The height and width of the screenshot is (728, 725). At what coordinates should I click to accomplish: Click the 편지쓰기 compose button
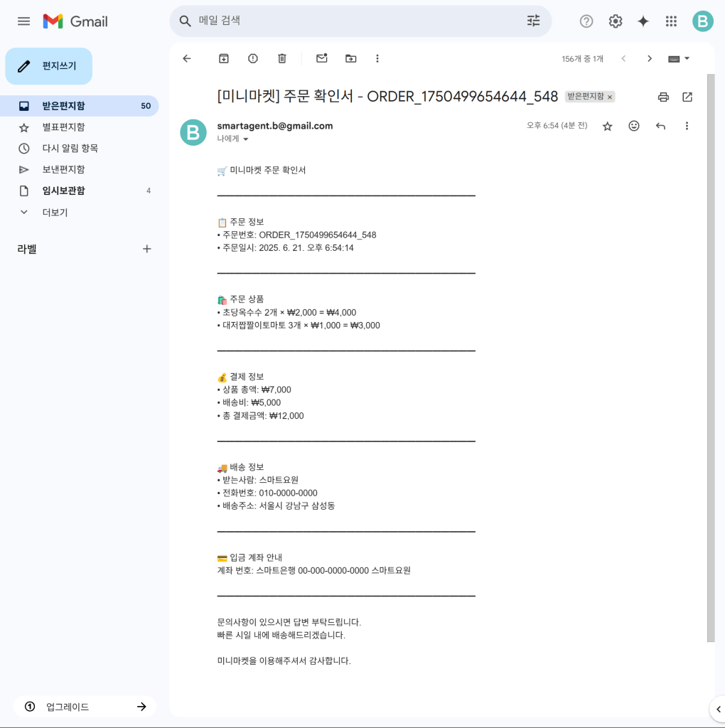coord(49,66)
